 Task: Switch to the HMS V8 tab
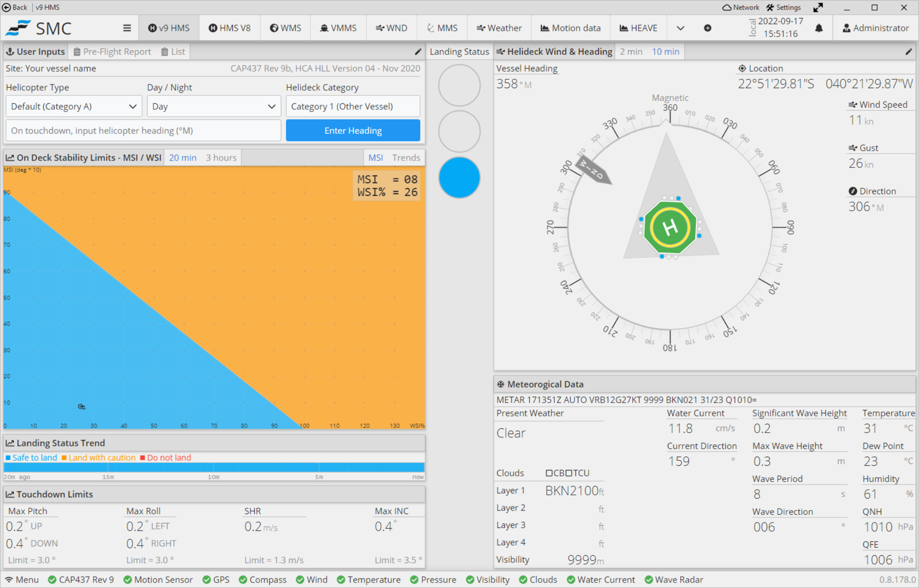[230, 28]
